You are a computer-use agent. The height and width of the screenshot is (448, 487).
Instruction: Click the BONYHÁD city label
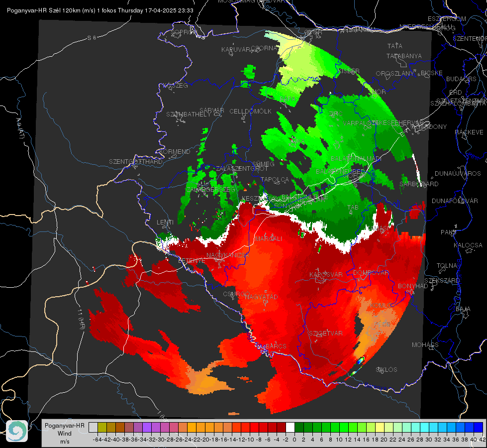(413, 286)
